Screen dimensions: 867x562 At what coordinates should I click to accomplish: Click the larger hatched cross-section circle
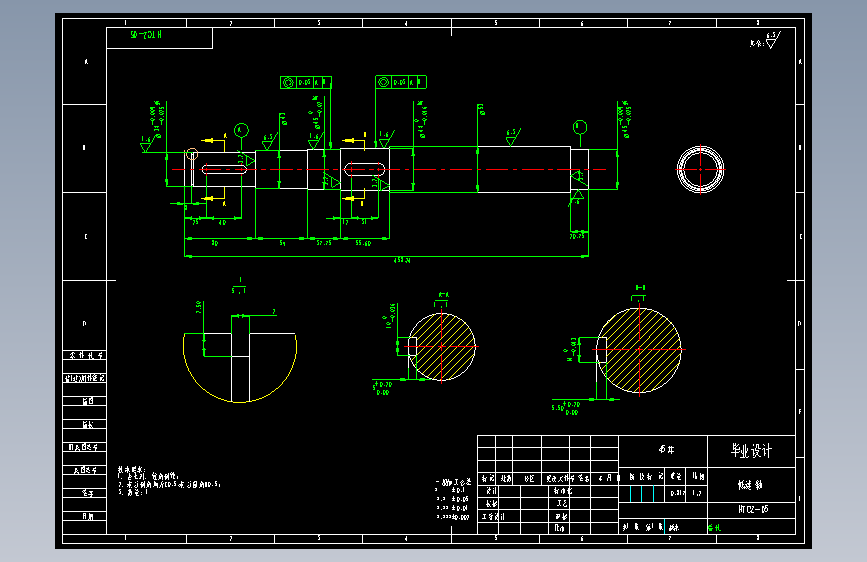coord(639,350)
